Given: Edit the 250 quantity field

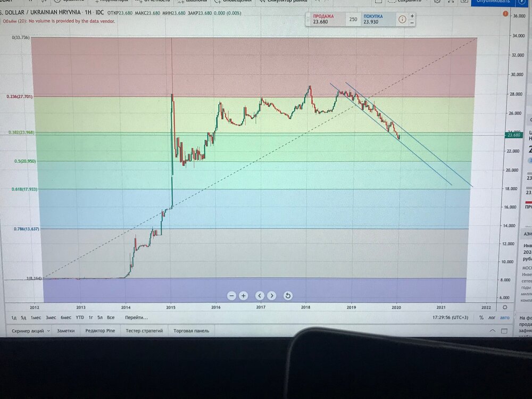Looking at the screenshot, I should click(x=353, y=19).
